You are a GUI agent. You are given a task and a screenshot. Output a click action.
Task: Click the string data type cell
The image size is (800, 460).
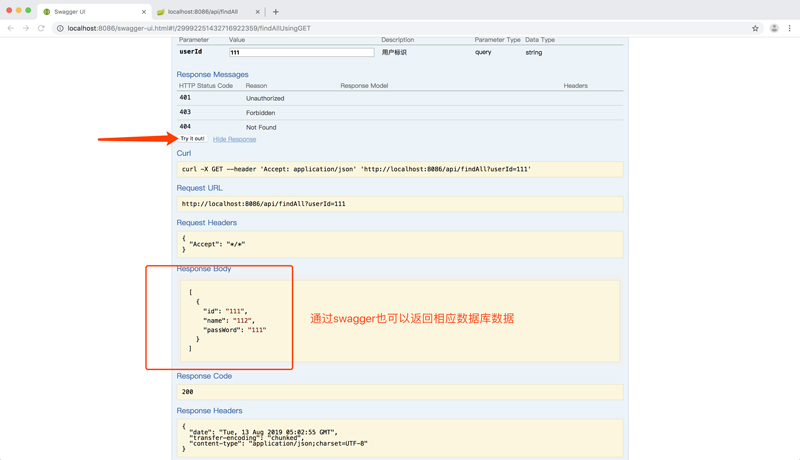534,53
